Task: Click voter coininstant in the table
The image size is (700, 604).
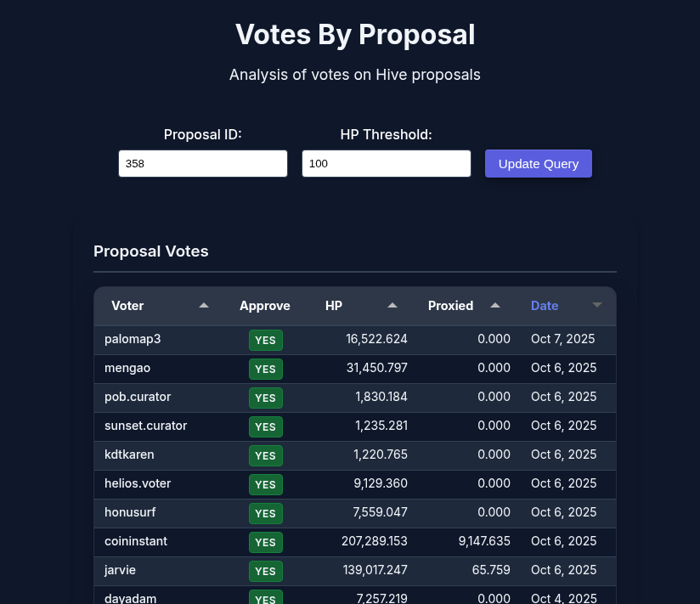Action: tap(136, 541)
